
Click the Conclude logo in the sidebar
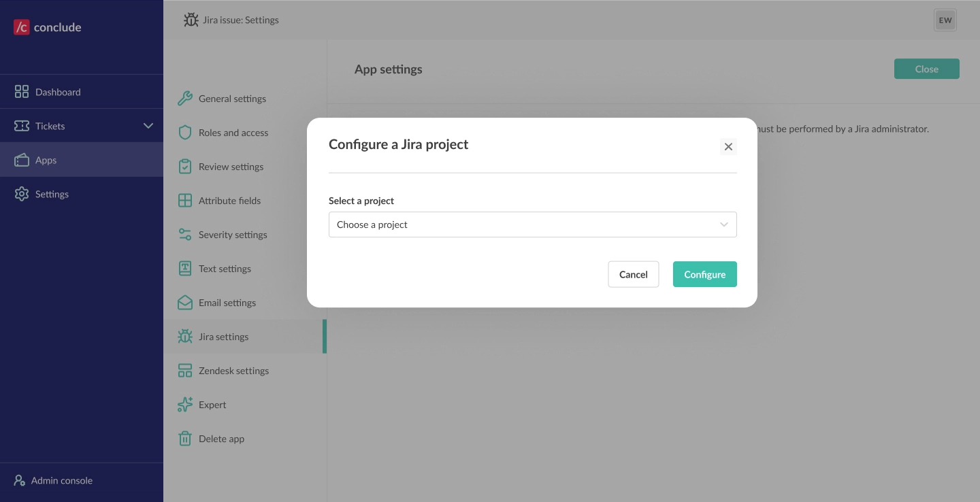(47, 27)
